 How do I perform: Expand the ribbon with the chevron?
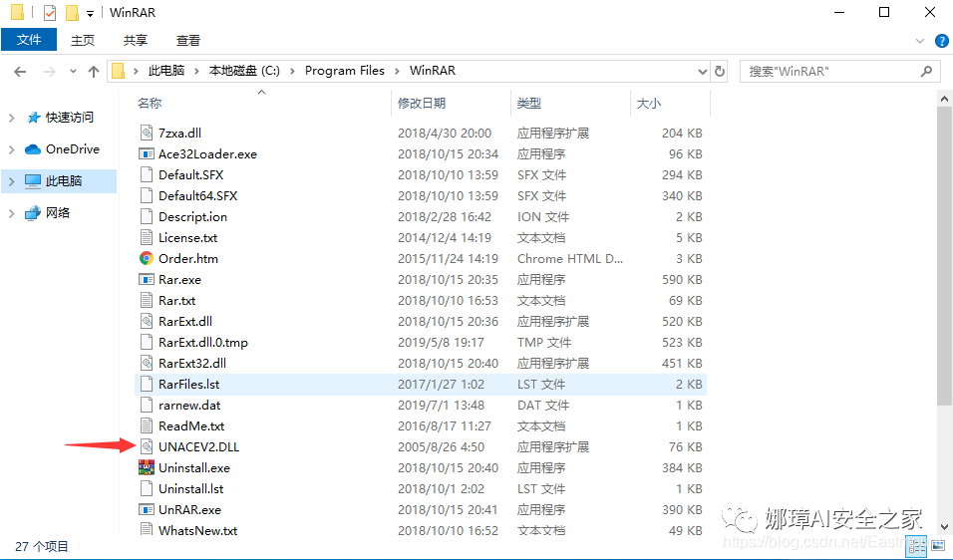point(919,41)
